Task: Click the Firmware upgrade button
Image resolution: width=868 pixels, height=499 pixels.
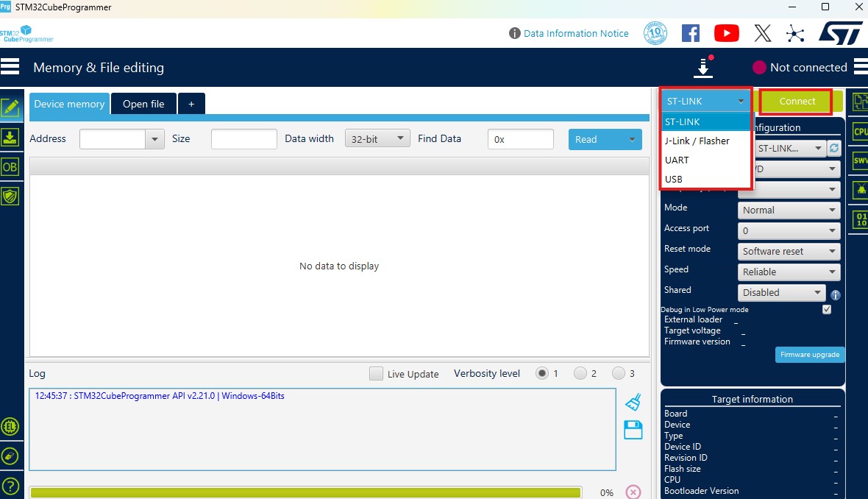Action: [809, 354]
